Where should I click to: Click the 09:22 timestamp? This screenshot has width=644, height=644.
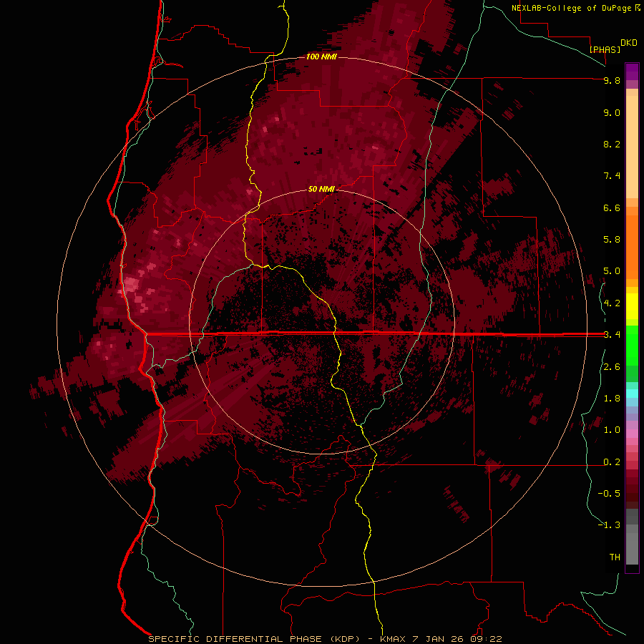pos(487,639)
